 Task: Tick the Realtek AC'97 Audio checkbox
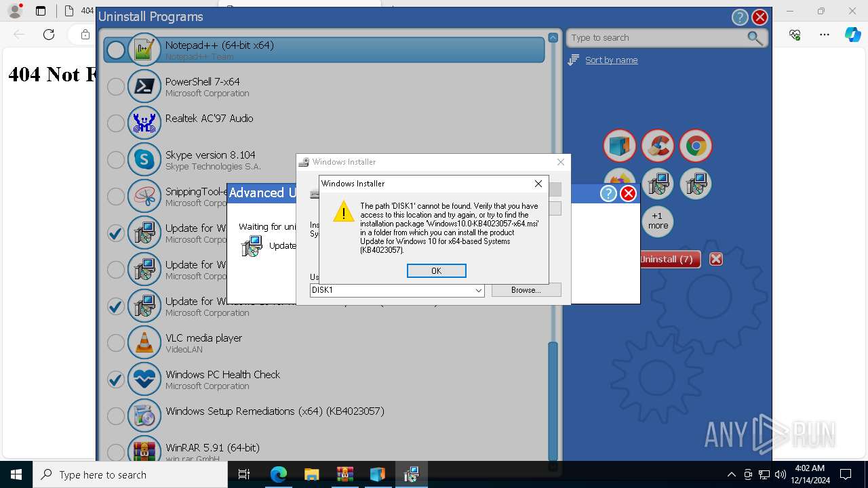116,123
